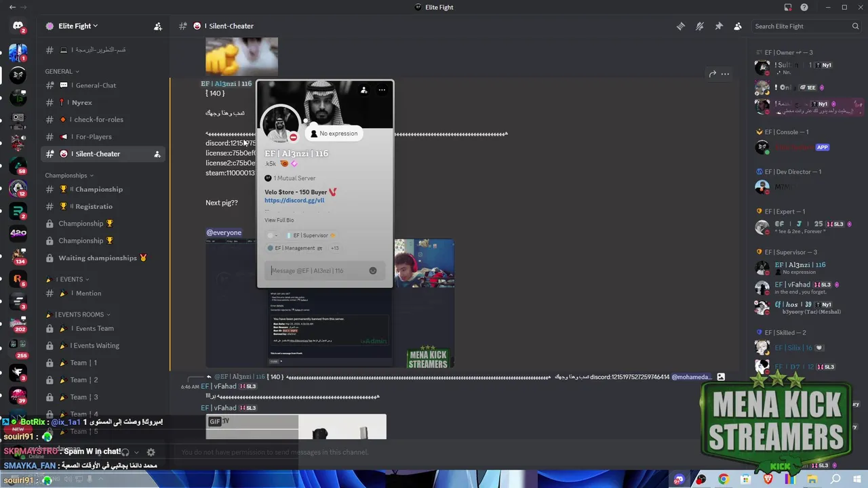Join the Team | 1 voice channel
This screenshot has height=488, width=868.
[x=102, y=363]
